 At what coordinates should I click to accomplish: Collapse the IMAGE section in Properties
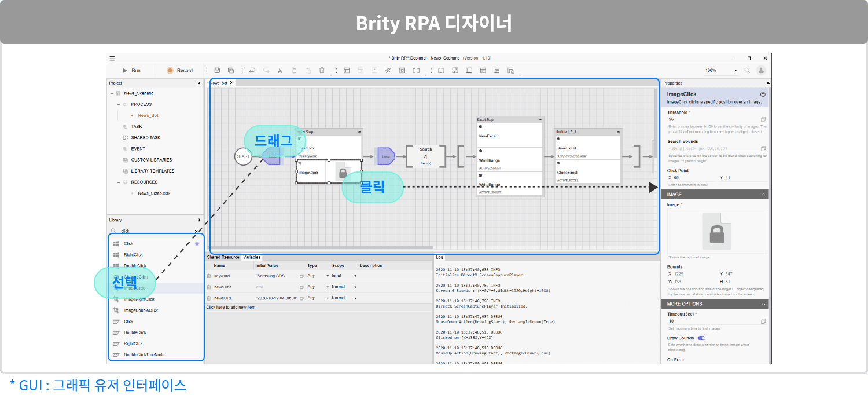[763, 194]
